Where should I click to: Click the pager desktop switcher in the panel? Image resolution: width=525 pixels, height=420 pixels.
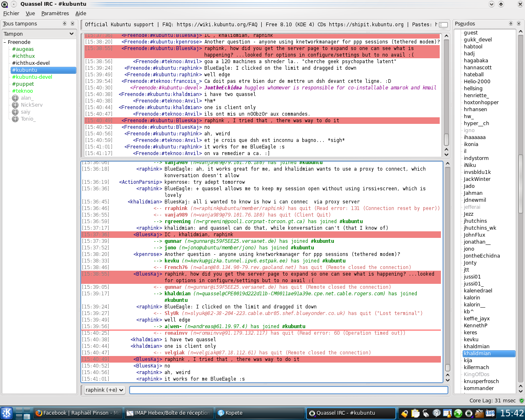click(x=23, y=413)
